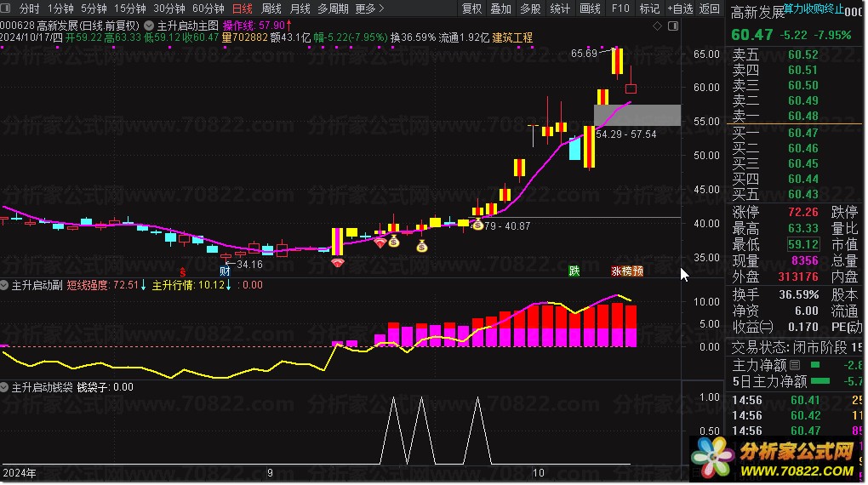Click the green 跌 marker
This screenshot has width=868, height=485.
pos(574,271)
